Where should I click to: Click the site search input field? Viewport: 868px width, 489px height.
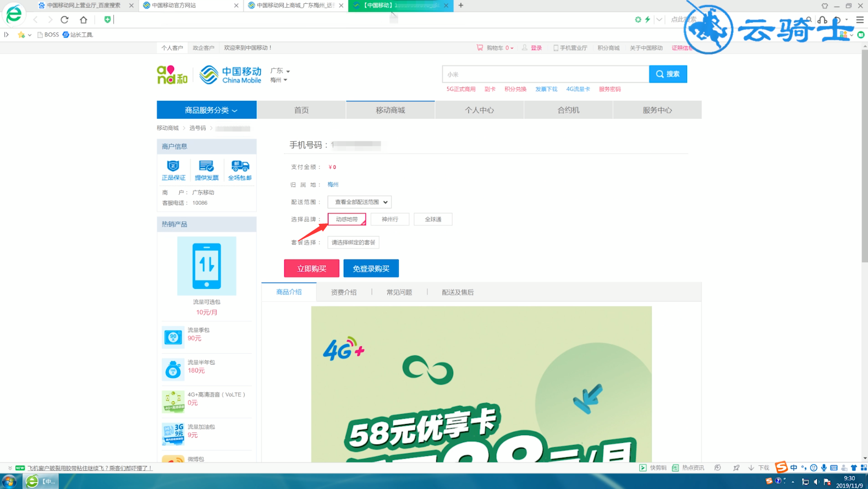(545, 74)
